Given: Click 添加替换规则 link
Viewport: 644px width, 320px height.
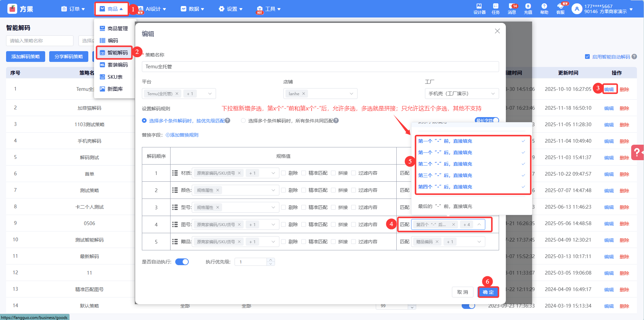Looking at the screenshot, I should [182, 135].
